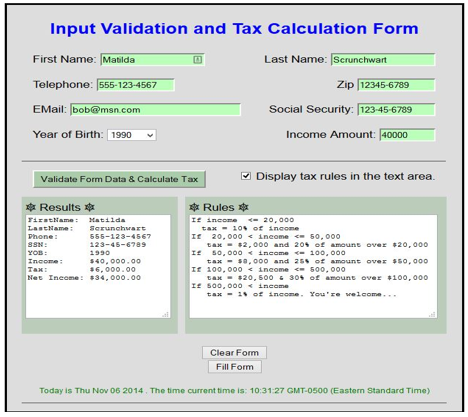Grab the Rules textarea resize handle
The width and height of the screenshot is (468, 417).
point(433,314)
